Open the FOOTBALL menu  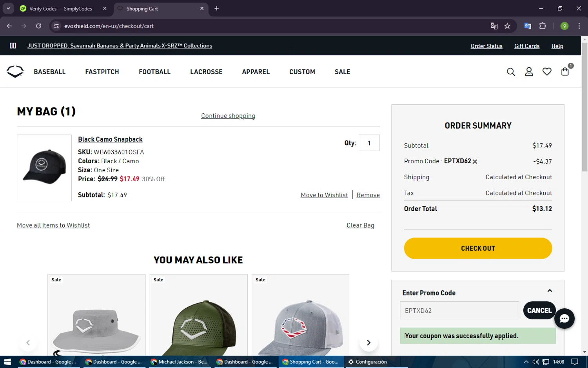(154, 72)
